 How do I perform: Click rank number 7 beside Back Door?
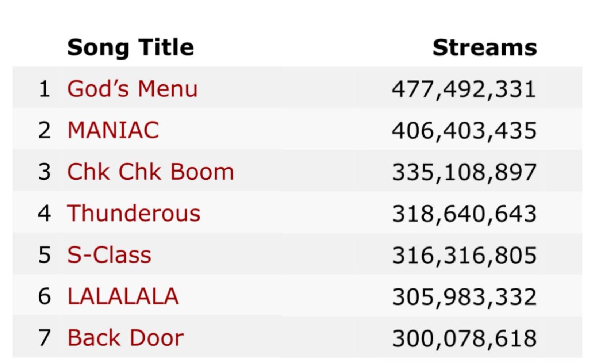point(44,338)
